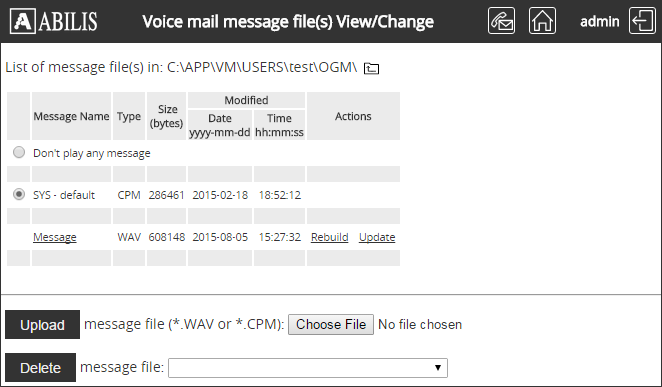Screen dimensions: 662x387
Task: Go to the home page icon
Action: click(x=542, y=21)
